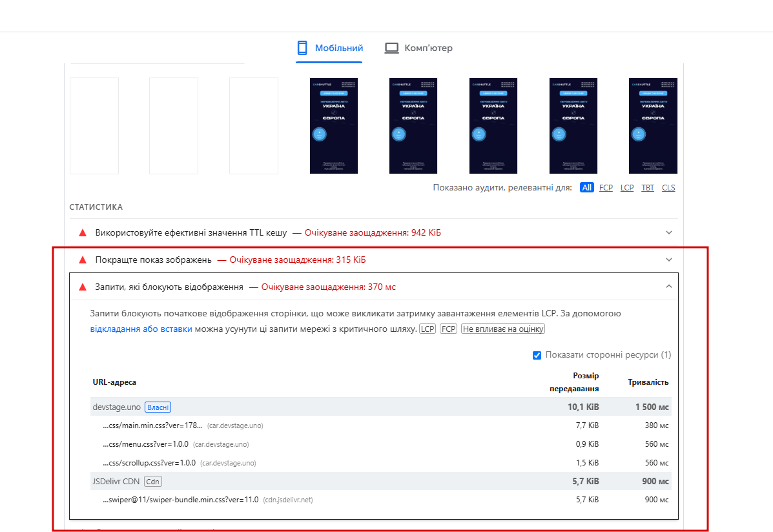Viewport: 773px width, 532px height.
Task: Click 5,7 КіБ in swiper-bundle row
Action: click(587, 500)
